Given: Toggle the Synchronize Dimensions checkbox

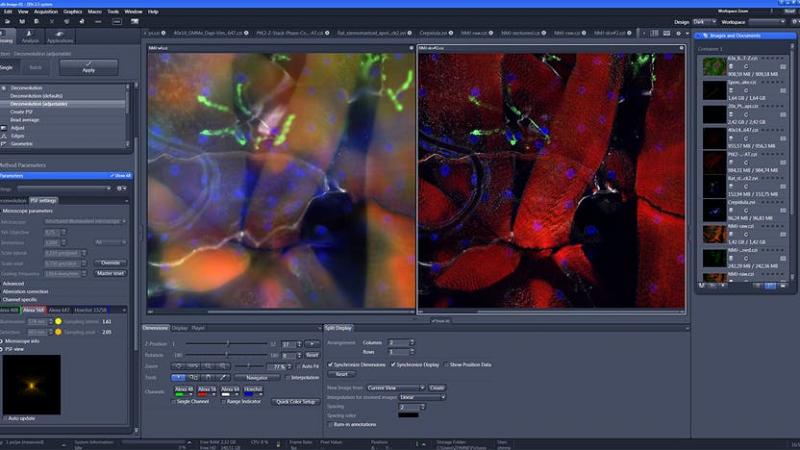Looking at the screenshot, I should (330, 365).
